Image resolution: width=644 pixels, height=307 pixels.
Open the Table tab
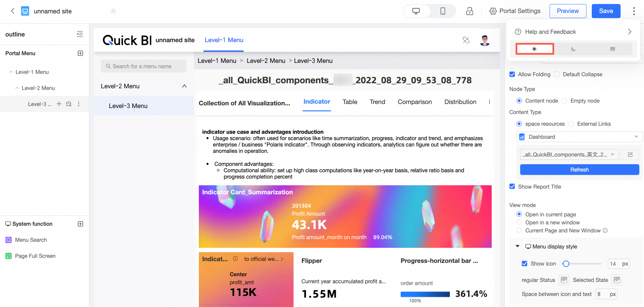350,102
